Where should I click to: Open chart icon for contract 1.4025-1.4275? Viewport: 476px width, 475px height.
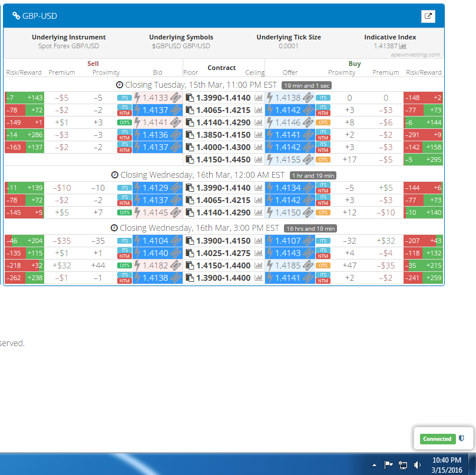(x=258, y=253)
